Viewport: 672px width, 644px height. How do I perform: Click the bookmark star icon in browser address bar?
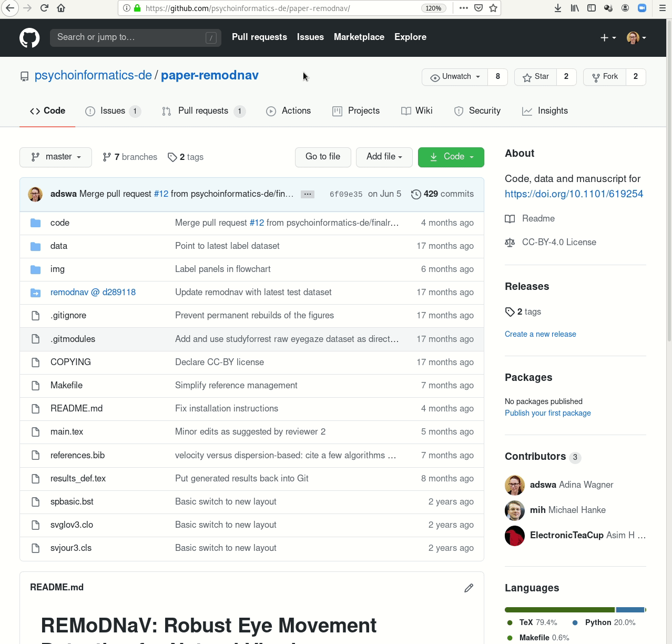coord(493,8)
